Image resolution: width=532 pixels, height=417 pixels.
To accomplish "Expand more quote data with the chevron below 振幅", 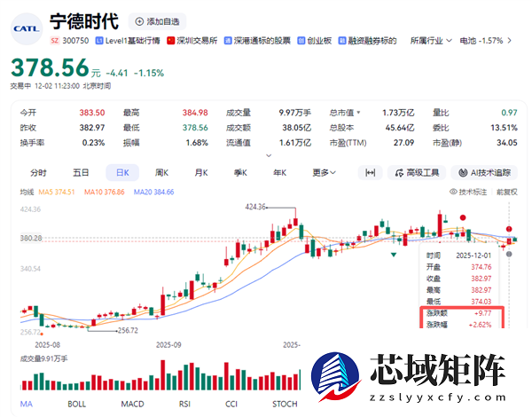I will click(x=269, y=155).
